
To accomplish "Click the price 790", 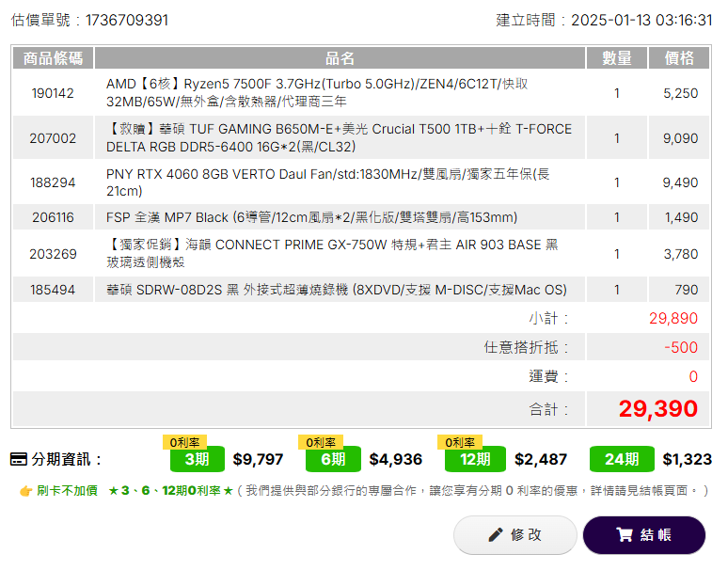I will click(x=687, y=290).
